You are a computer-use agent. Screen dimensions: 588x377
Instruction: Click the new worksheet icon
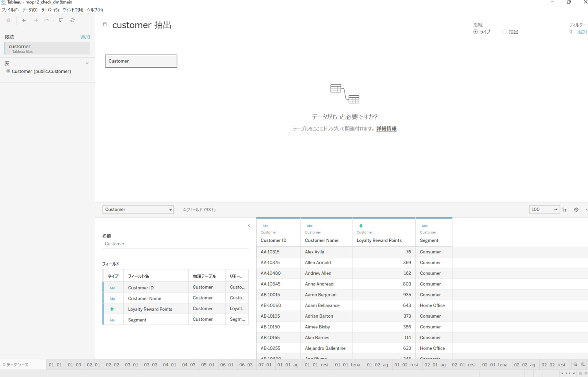[x=575, y=365]
